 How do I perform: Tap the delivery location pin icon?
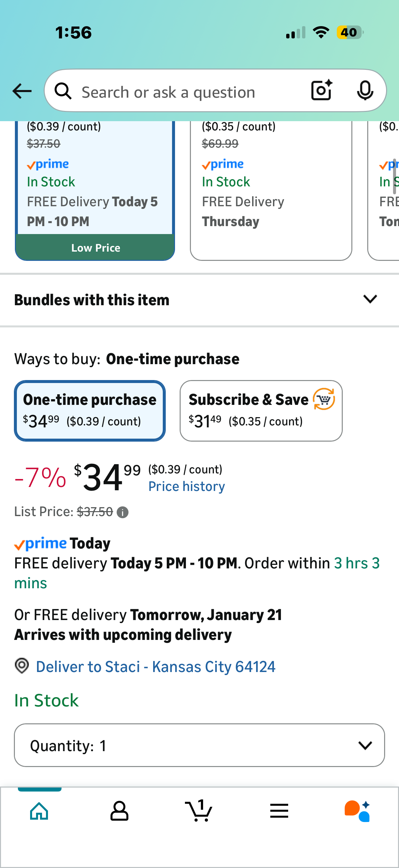click(x=22, y=666)
